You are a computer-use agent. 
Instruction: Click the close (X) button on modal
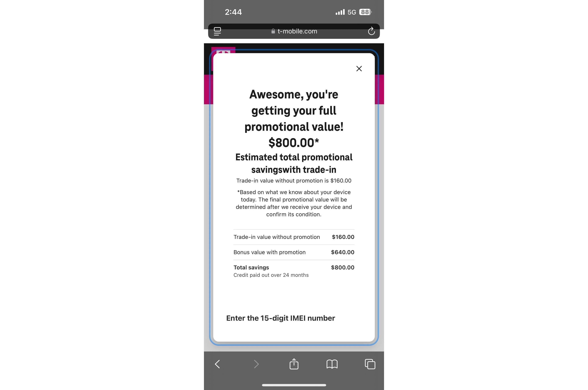[x=359, y=68]
